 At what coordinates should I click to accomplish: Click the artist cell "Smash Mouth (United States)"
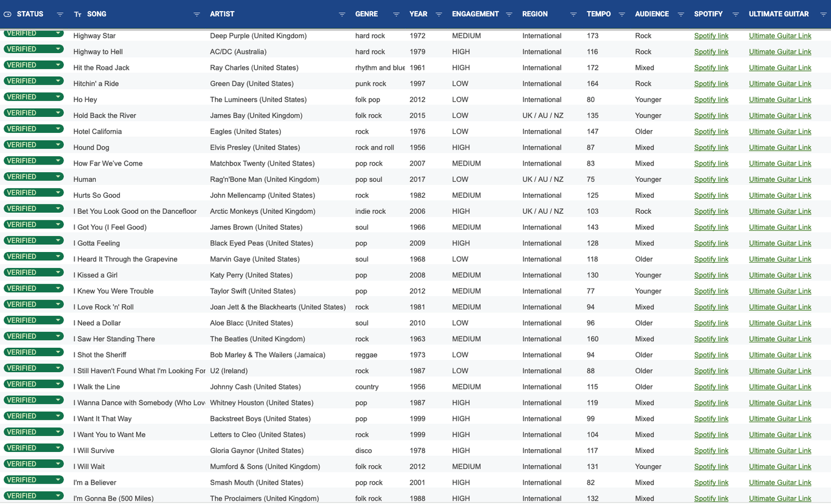click(x=257, y=483)
